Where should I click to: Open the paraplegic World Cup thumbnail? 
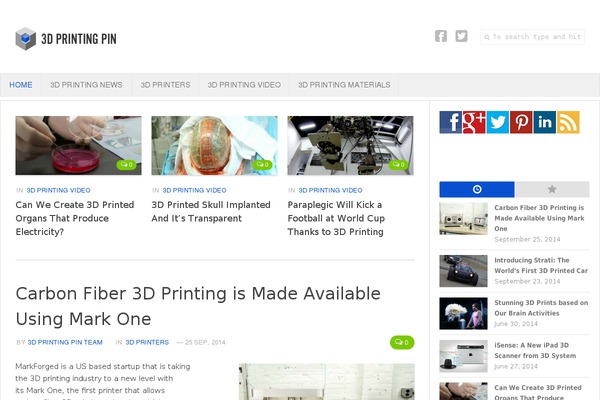[x=351, y=145]
